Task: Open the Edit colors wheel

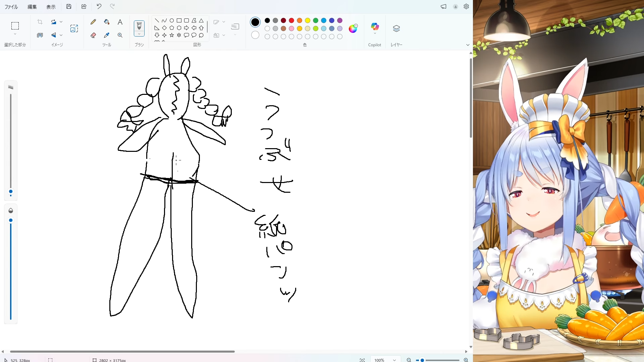Action: tap(353, 28)
